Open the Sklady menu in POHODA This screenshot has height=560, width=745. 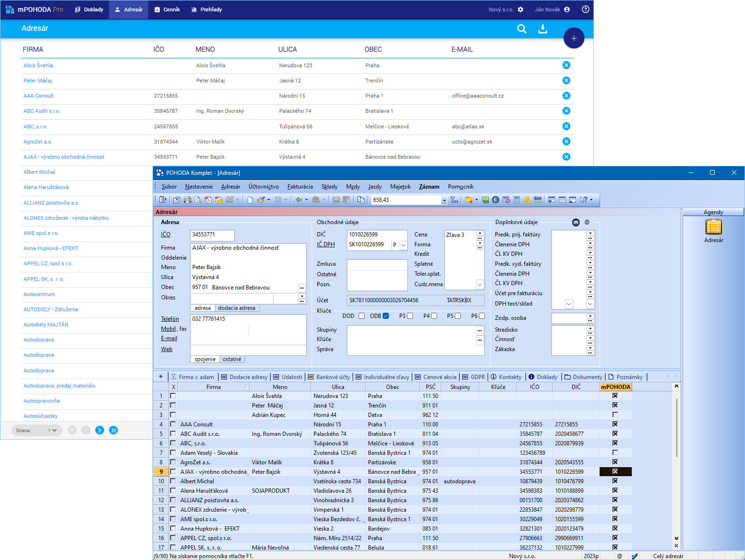[330, 187]
